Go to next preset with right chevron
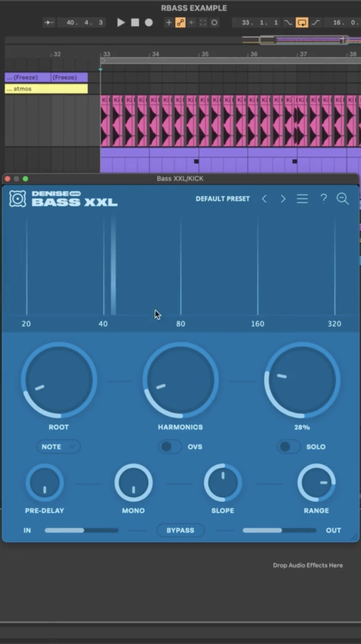The image size is (361, 644). coord(283,199)
